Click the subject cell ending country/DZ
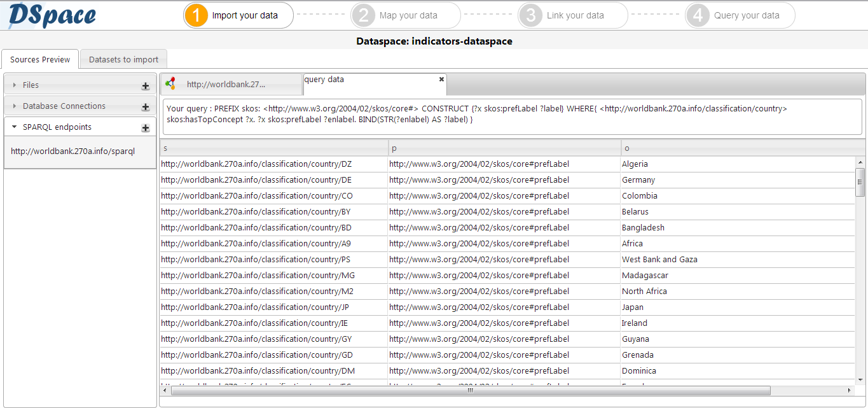This screenshot has height=408, width=868. tap(273, 164)
